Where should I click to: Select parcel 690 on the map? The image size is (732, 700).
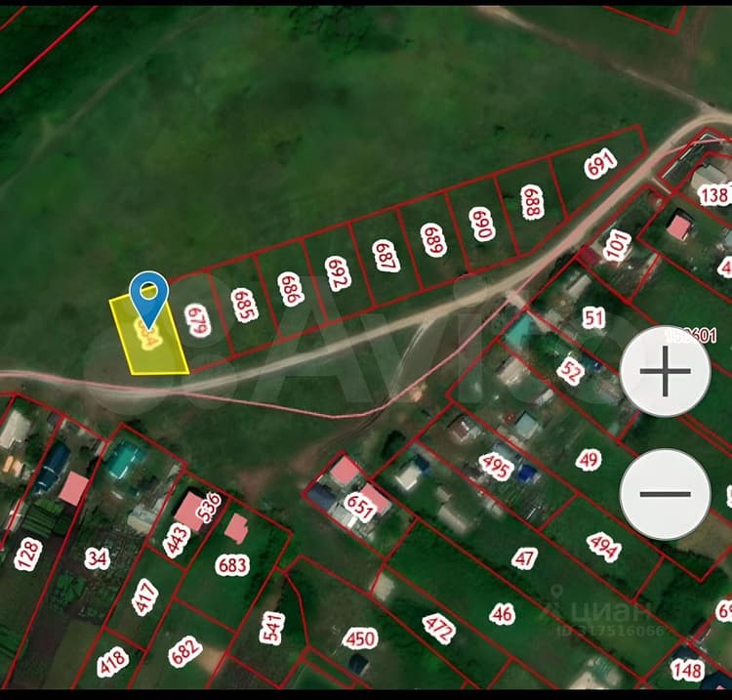482,224
